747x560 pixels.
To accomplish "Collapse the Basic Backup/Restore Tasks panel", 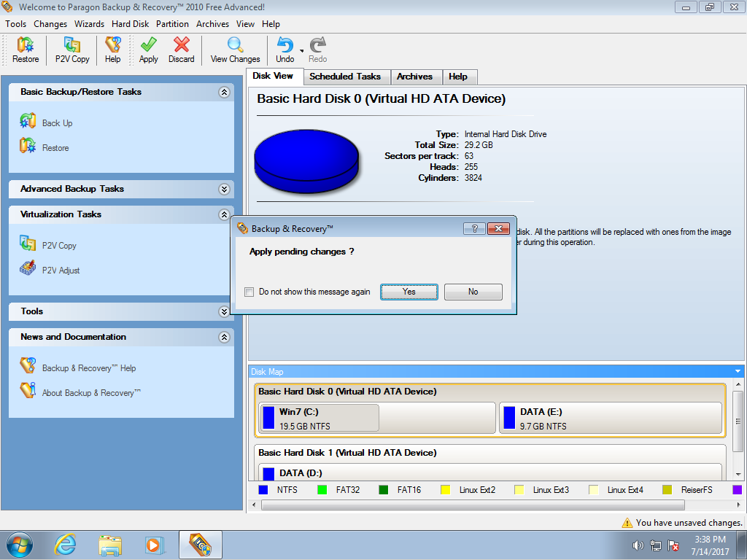I will point(224,93).
